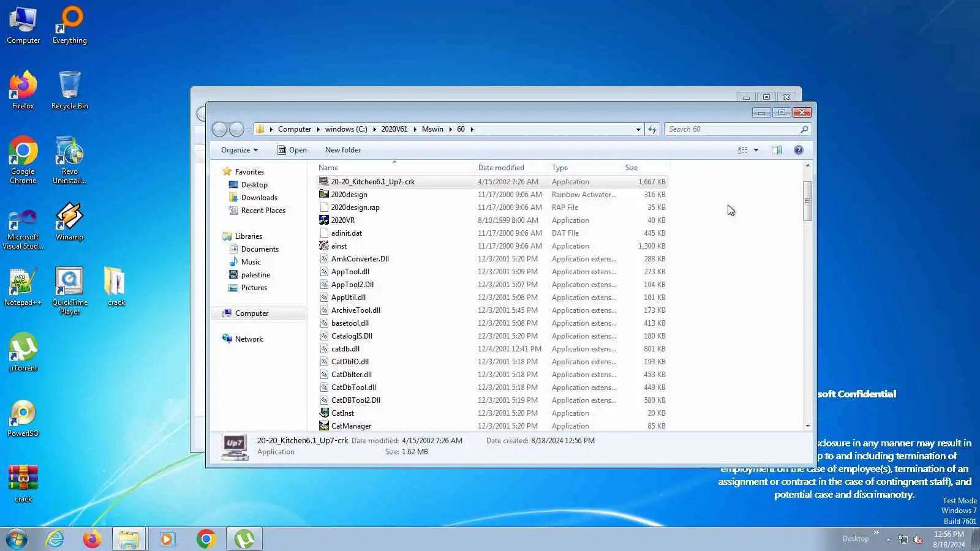The width and height of the screenshot is (980, 551).
Task: Click inside the Search 60 field
Action: pyautogui.click(x=733, y=129)
